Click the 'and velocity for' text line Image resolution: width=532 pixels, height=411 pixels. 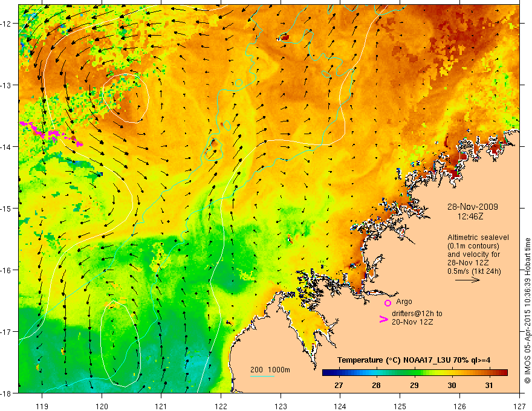tap(473, 254)
